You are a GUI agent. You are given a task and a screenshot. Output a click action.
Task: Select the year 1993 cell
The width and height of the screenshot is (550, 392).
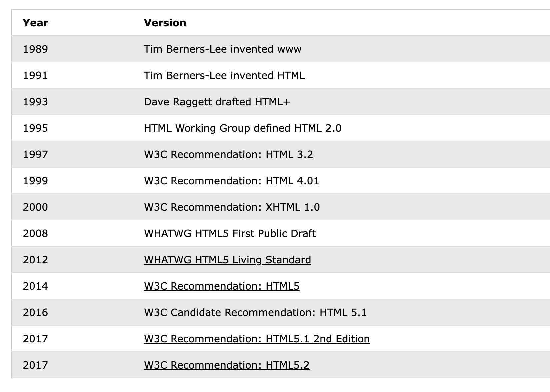tap(35, 102)
